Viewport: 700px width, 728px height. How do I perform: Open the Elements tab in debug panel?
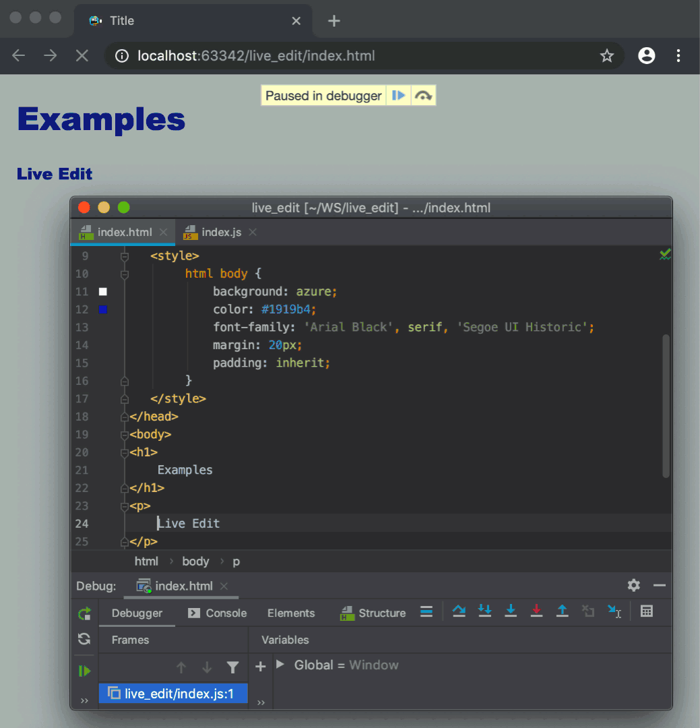point(291,613)
